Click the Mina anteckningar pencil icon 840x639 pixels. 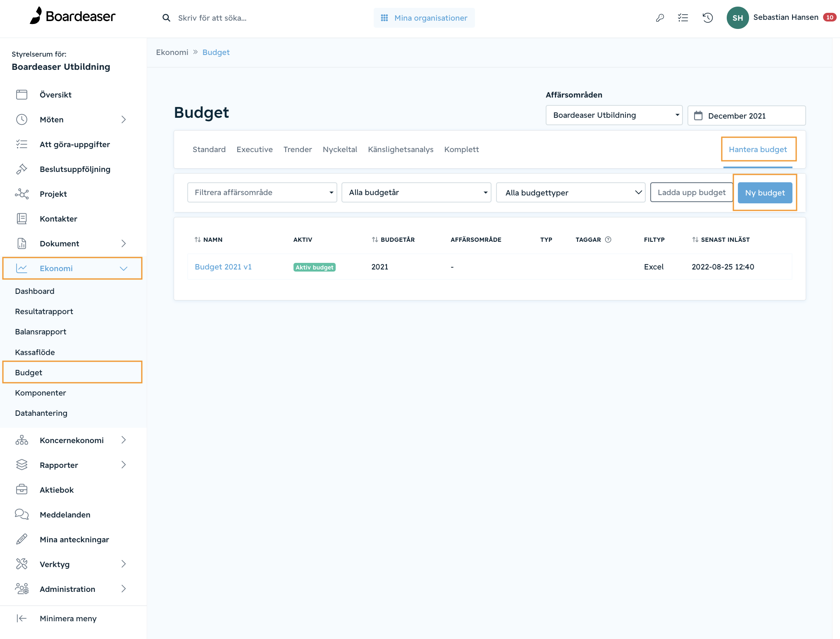point(21,539)
